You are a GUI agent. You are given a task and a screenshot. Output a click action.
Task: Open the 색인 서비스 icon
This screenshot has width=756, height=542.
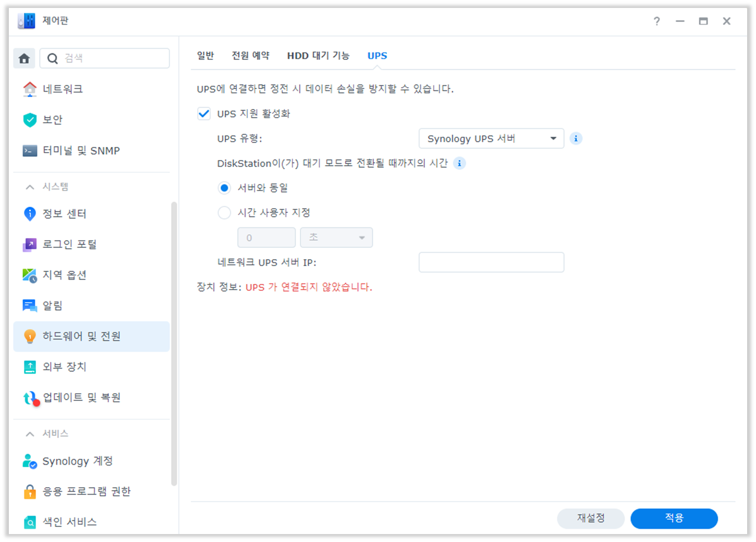point(30,522)
